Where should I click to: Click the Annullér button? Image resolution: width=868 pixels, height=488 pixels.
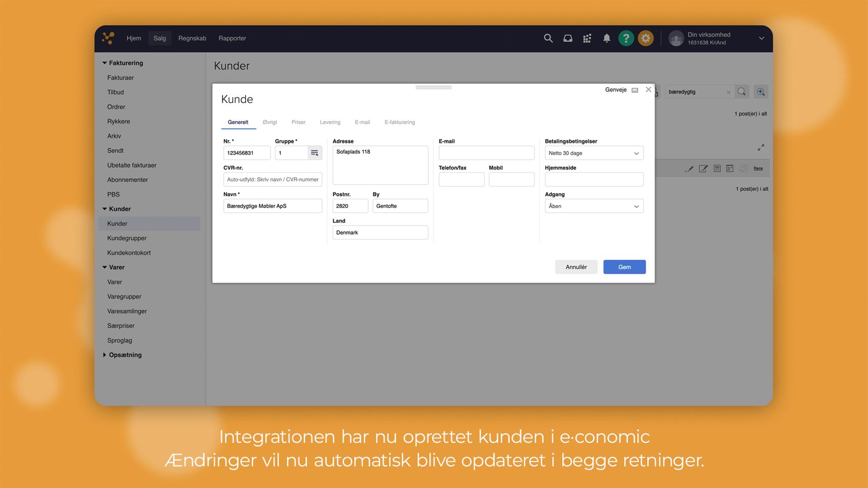576,267
